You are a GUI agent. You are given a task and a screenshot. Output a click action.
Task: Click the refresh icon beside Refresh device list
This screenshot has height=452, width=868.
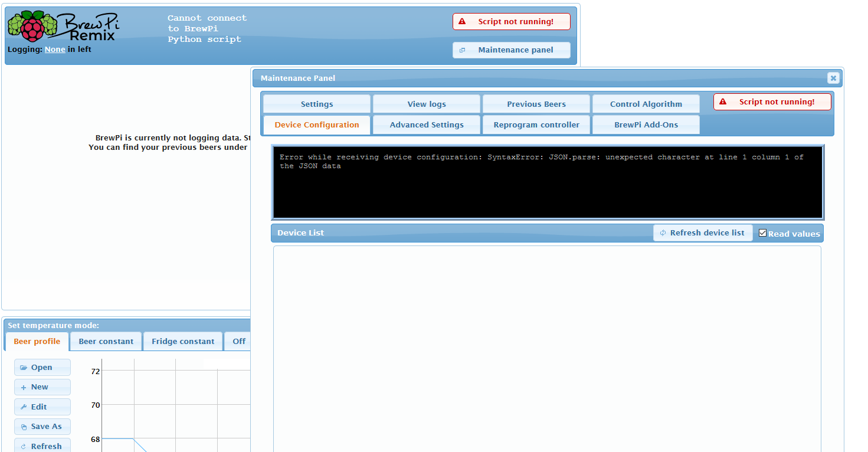point(663,233)
